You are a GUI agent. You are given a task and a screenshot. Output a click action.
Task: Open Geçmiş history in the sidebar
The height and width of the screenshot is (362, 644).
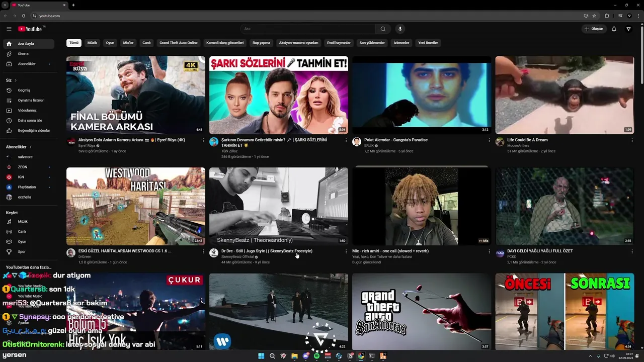point(28,90)
